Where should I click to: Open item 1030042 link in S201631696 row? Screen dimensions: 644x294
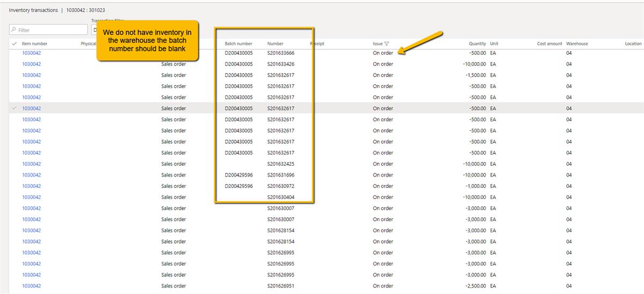click(31, 175)
